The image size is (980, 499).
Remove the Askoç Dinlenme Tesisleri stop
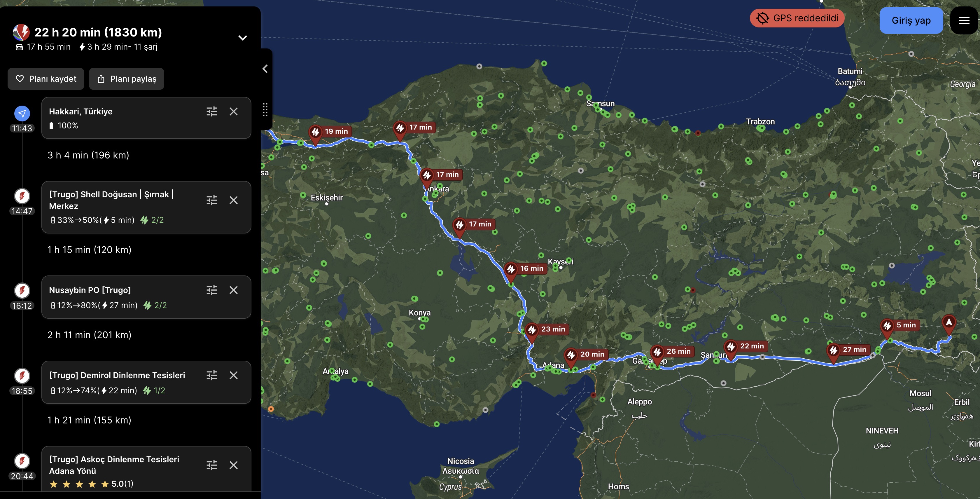point(234,465)
